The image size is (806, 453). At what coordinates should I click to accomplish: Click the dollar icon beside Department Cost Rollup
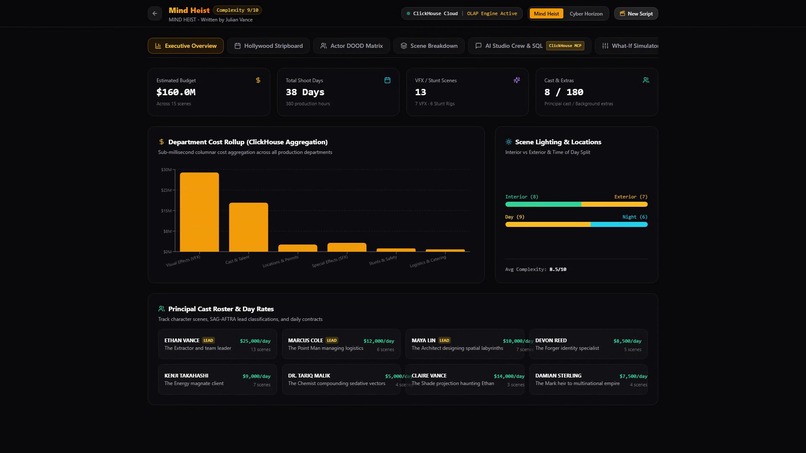click(x=161, y=142)
